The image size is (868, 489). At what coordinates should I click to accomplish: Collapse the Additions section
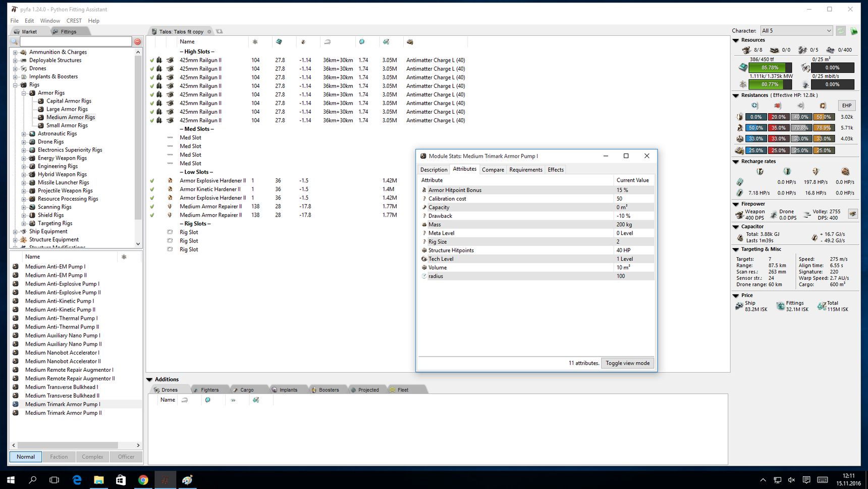149,379
